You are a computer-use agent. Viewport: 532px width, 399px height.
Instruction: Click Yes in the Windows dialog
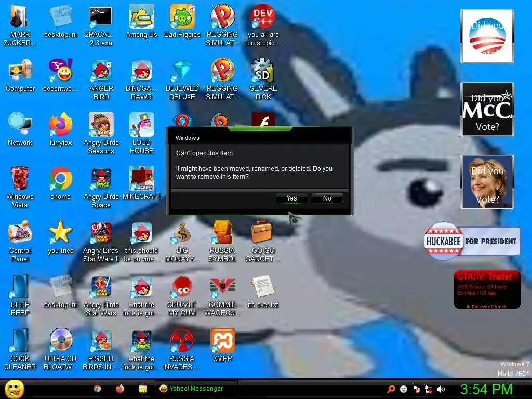pos(292,198)
